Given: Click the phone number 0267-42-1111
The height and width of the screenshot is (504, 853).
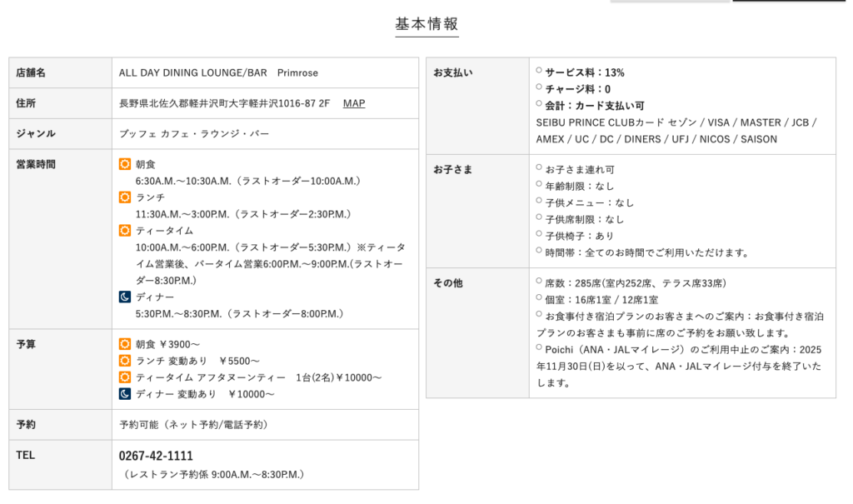Looking at the screenshot, I should [157, 456].
